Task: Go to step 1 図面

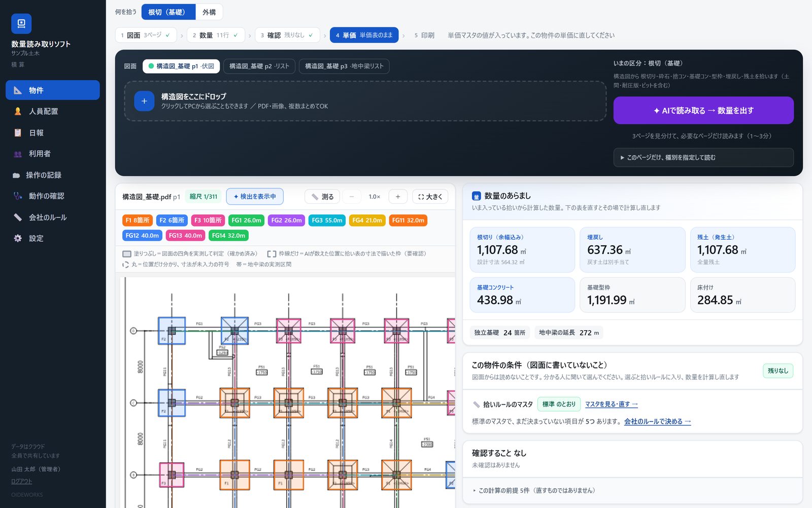Action: [146, 35]
